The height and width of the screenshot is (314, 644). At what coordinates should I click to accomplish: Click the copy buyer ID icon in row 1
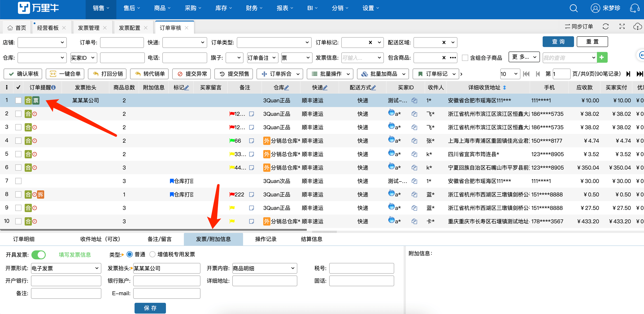[414, 101]
